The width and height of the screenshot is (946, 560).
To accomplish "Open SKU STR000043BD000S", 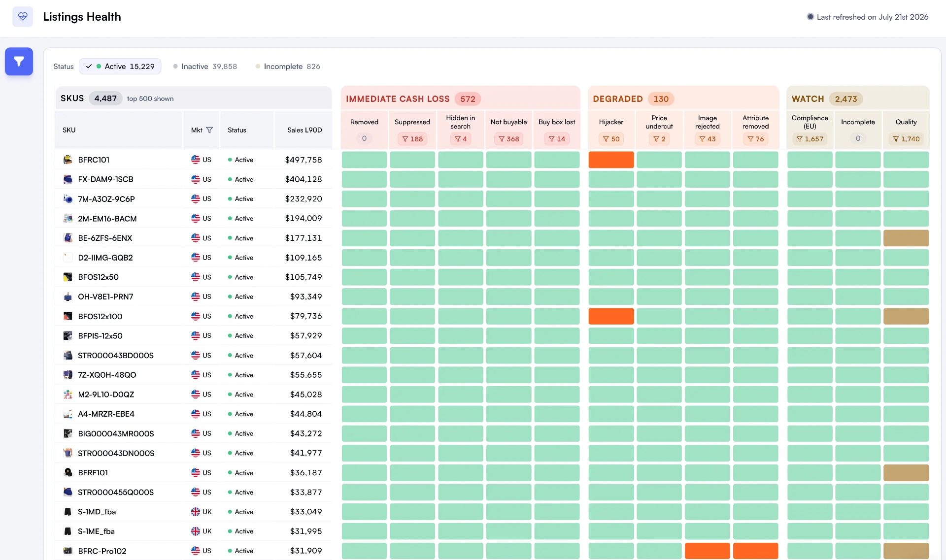I will point(116,356).
